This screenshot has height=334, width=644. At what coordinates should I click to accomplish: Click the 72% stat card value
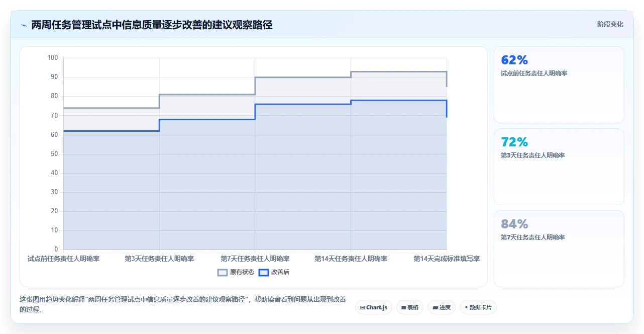click(514, 142)
